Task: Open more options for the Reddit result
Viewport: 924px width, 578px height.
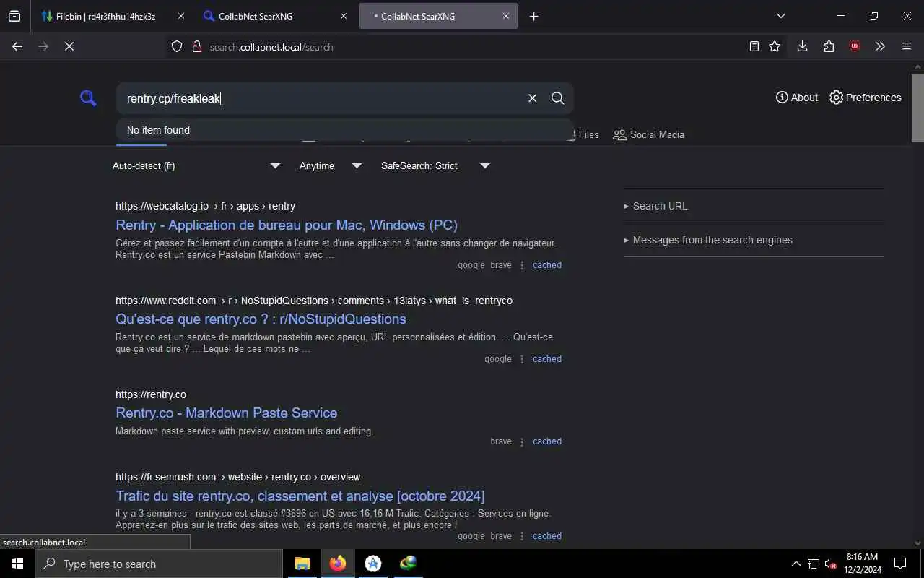Action: click(x=522, y=359)
